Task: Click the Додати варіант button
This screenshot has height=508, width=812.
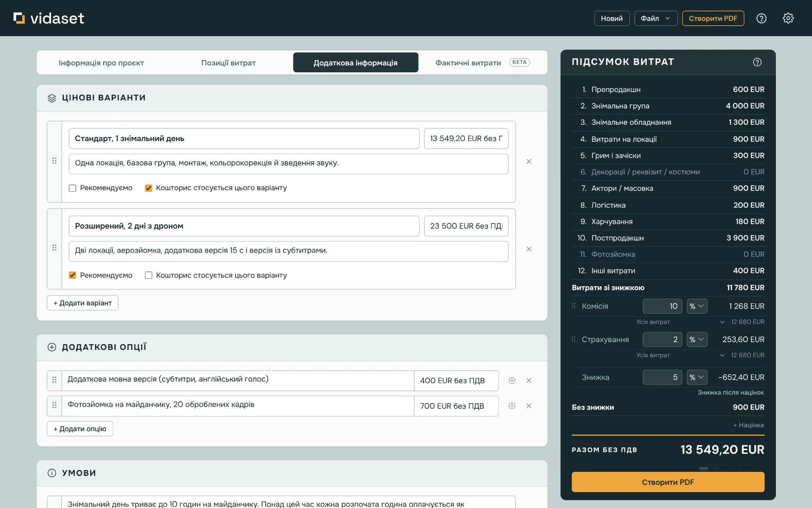Action: pyautogui.click(x=82, y=303)
